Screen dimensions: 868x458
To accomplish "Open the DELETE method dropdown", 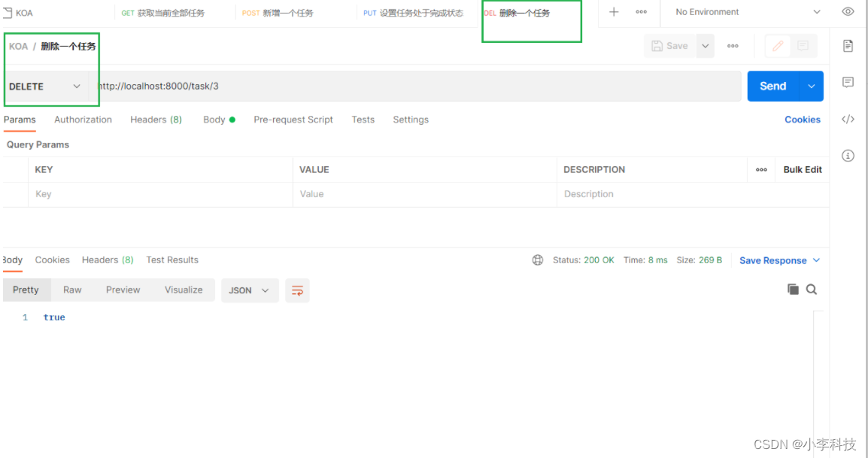I will [45, 86].
